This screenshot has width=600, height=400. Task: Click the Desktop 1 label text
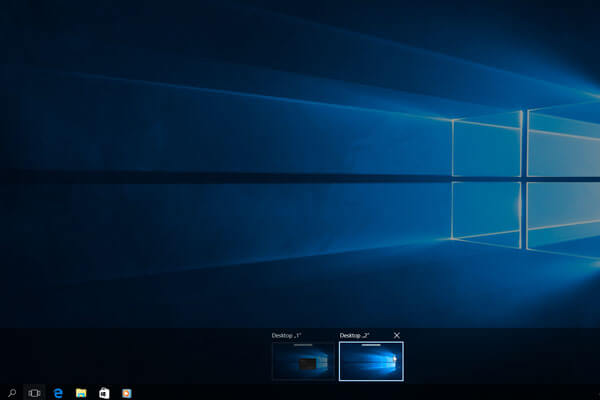(286, 335)
